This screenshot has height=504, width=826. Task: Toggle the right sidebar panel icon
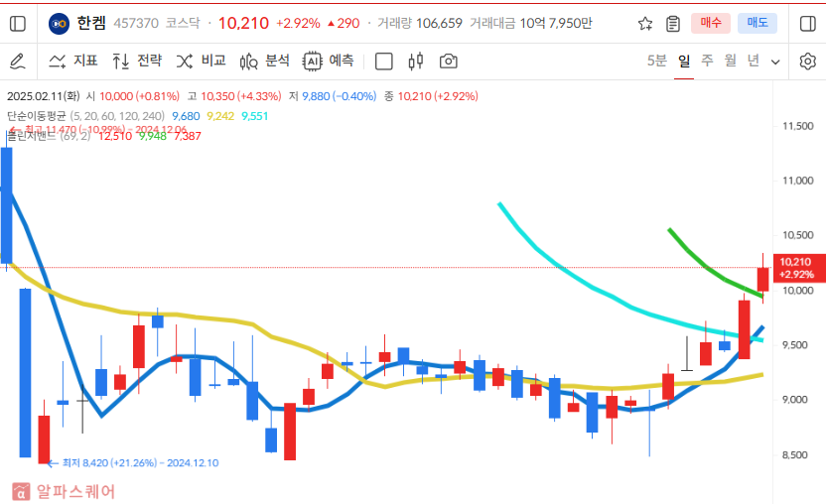pos(807,24)
